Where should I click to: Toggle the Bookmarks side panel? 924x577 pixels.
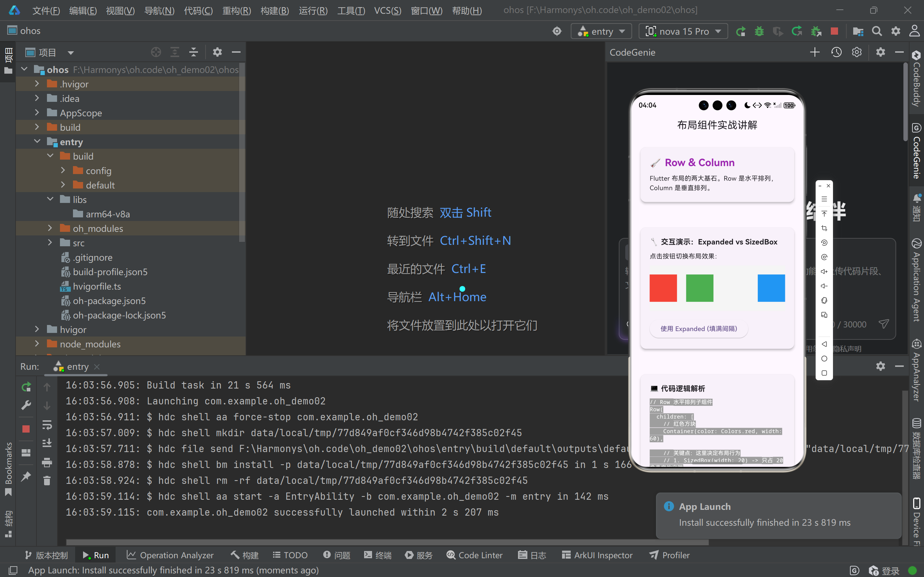8,468
